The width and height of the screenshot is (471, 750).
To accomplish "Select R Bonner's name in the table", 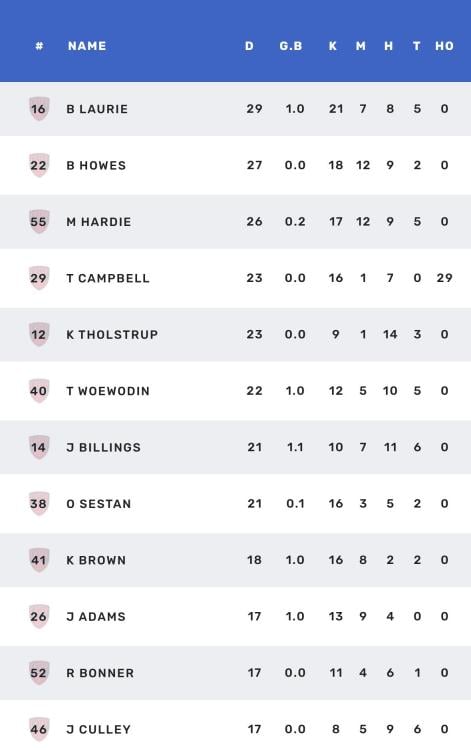I will (x=100, y=673).
